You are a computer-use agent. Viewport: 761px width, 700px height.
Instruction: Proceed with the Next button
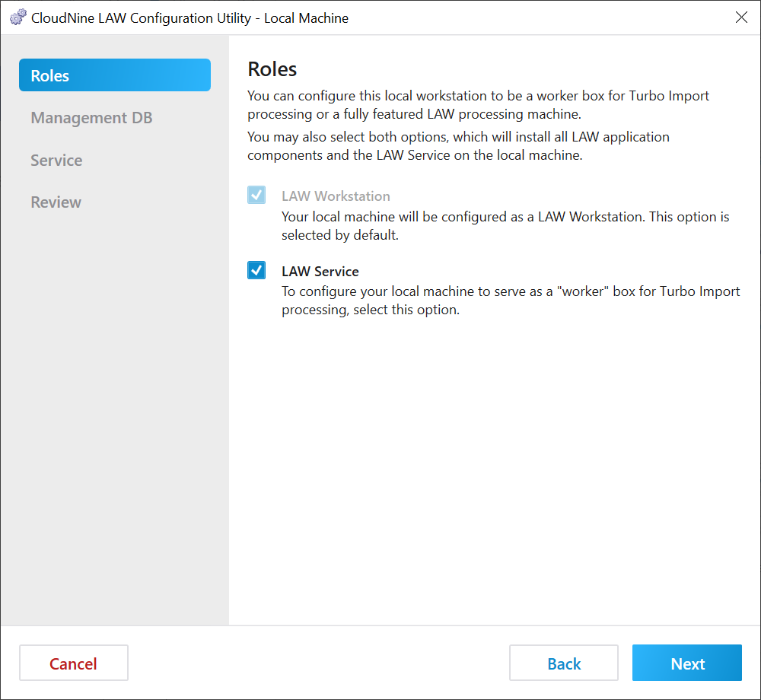(x=686, y=663)
